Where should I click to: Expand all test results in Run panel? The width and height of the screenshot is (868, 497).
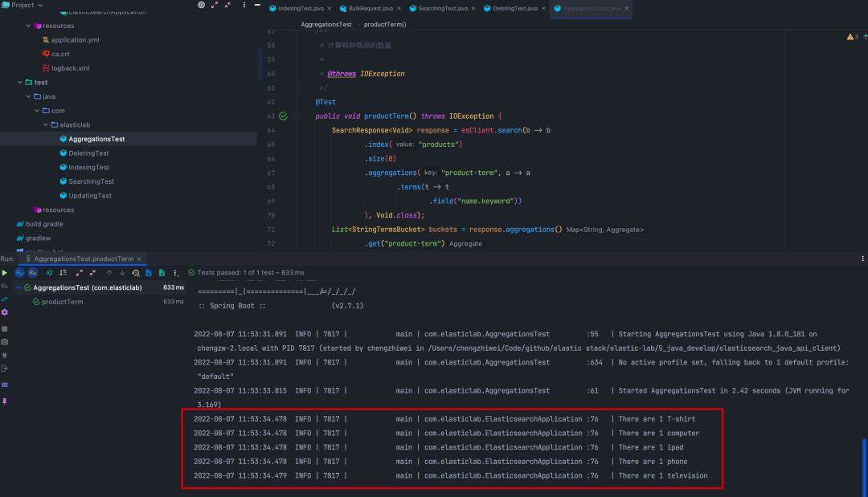pyautogui.click(x=79, y=272)
